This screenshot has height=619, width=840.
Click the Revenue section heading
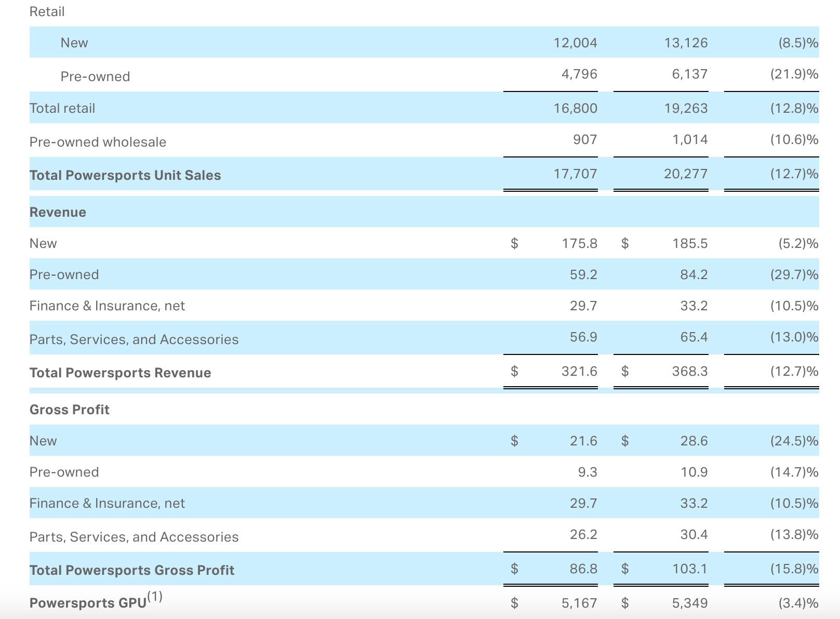58,212
